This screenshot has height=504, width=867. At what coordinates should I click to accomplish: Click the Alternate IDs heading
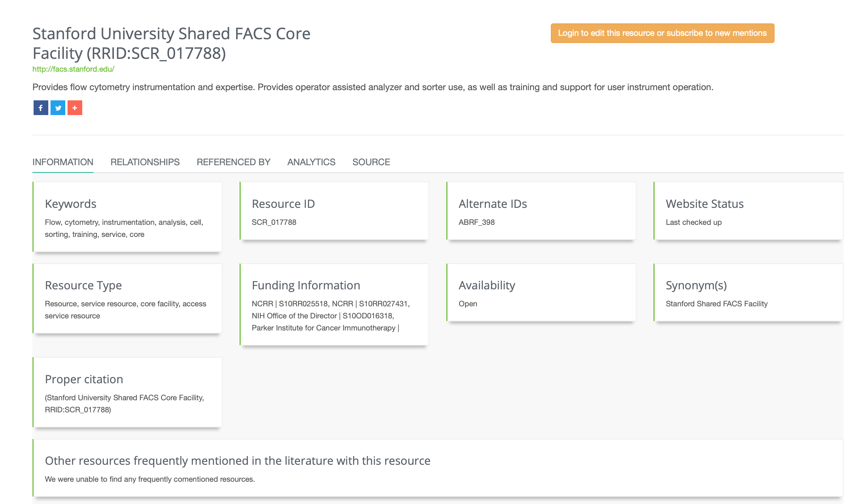(x=493, y=204)
